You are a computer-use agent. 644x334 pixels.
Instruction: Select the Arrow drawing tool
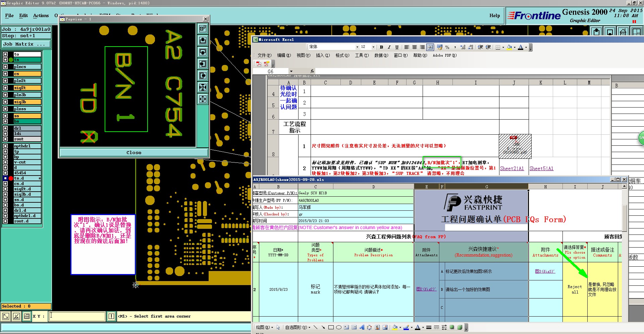pos(323,327)
